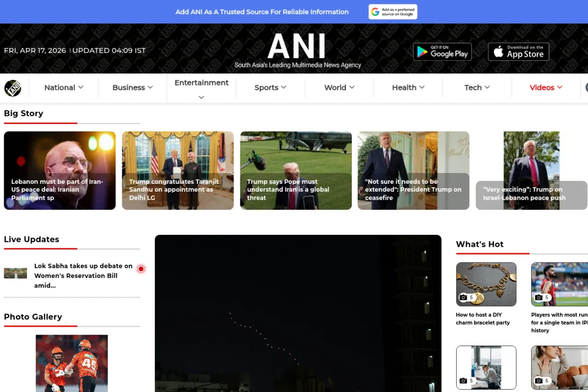Open "Not sure it needs to be extended" story

click(413, 170)
